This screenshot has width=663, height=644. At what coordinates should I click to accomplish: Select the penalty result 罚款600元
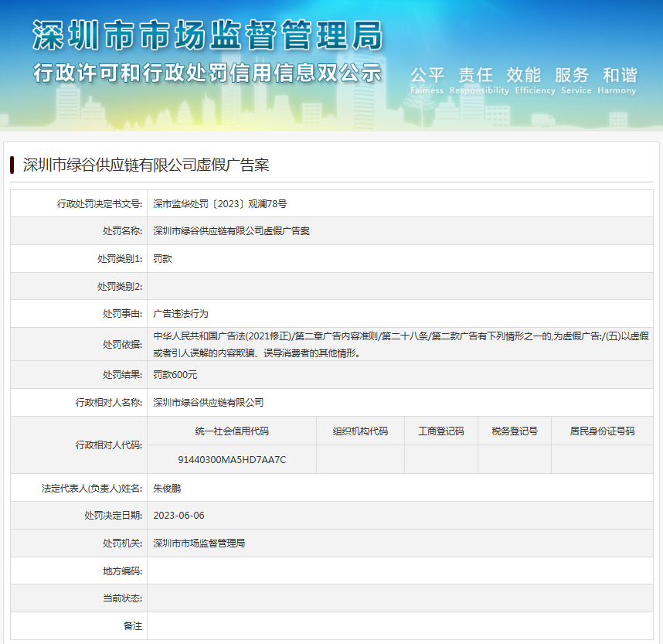tap(175, 375)
